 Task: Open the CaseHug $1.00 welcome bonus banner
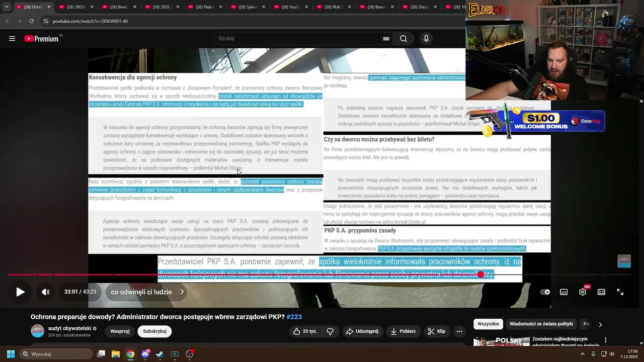[536, 121]
